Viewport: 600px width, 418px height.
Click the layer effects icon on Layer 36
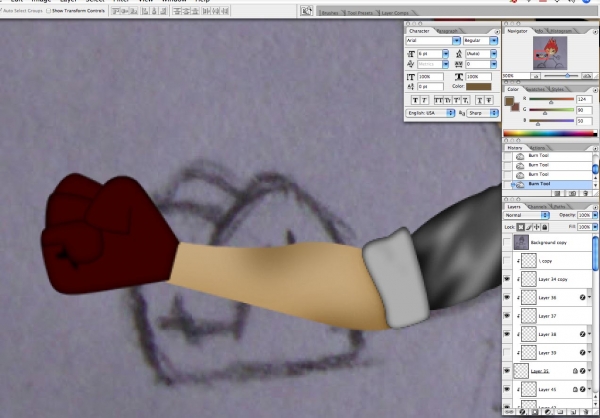point(583,297)
